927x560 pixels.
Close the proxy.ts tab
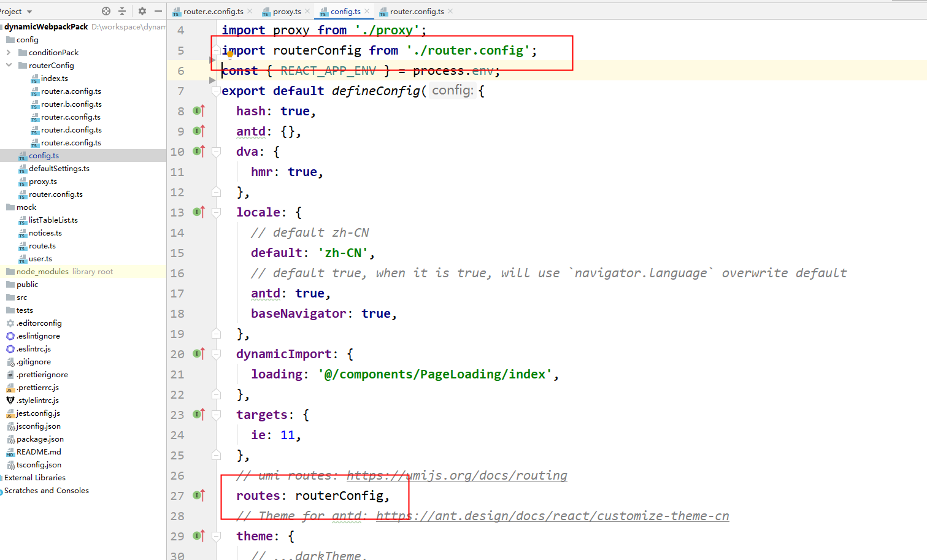pos(307,12)
